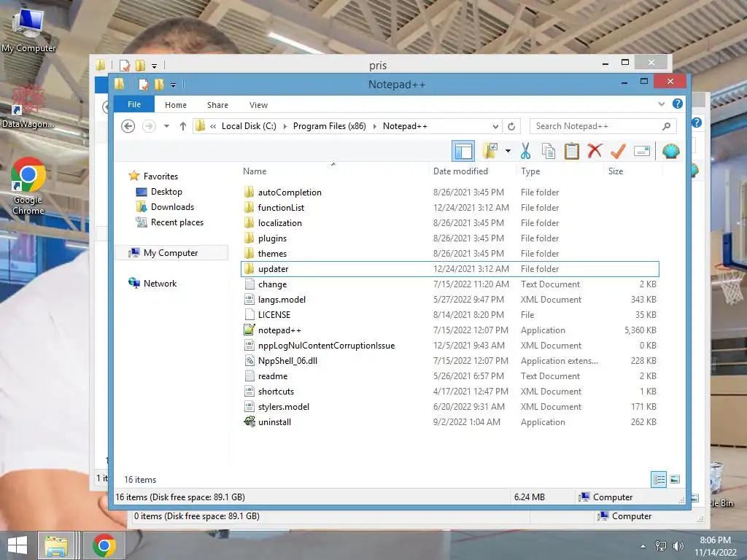Expand the arrow after Local Disk (C:)

click(x=285, y=126)
